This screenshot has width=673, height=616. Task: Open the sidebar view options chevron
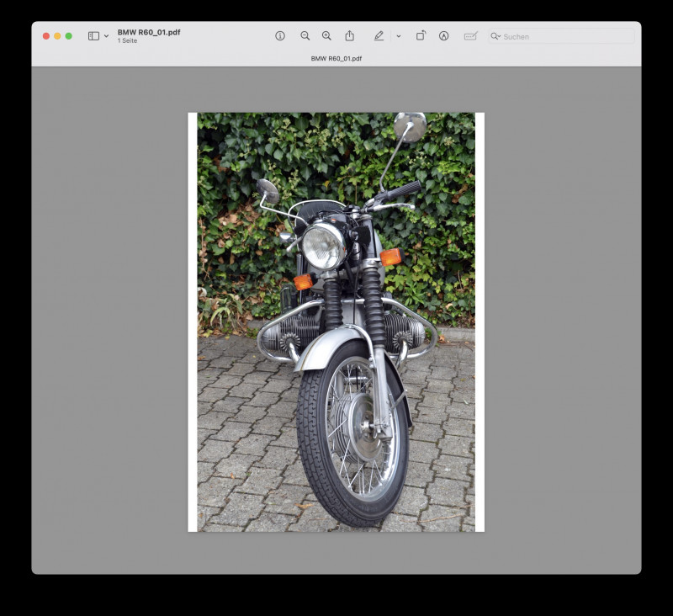pyautogui.click(x=107, y=36)
